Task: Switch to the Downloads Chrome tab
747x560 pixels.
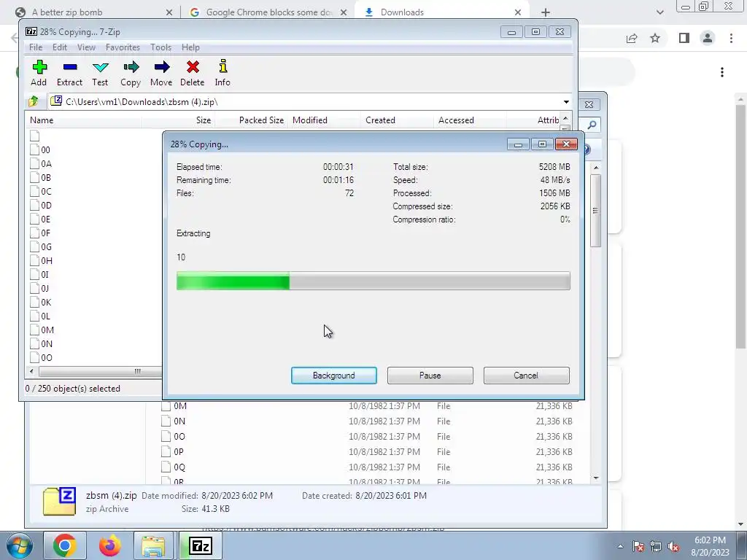Action: (x=443, y=12)
